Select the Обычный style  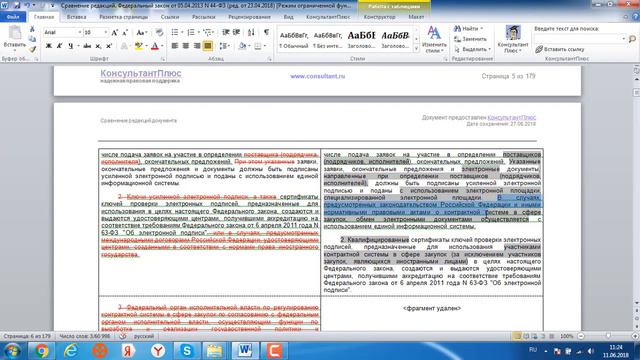click(x=293, y=40)
